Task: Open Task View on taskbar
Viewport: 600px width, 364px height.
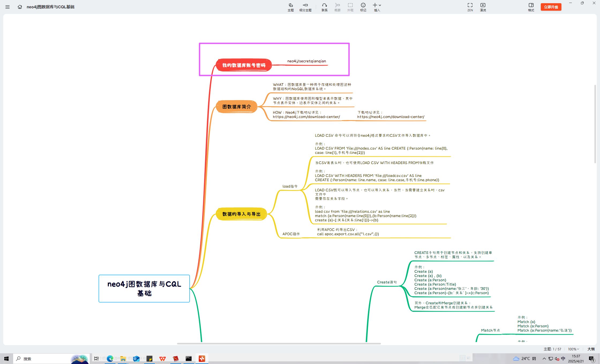Action: tap(96, 359)
